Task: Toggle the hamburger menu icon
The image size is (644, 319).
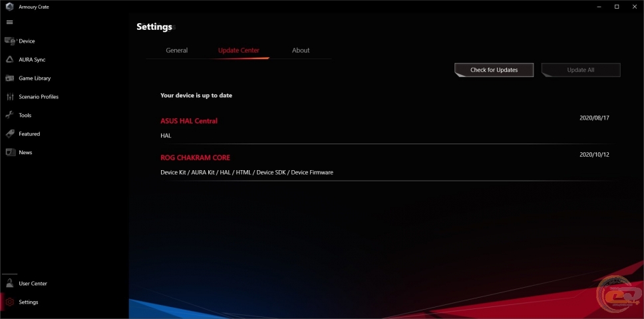Action: coord(10,22)
